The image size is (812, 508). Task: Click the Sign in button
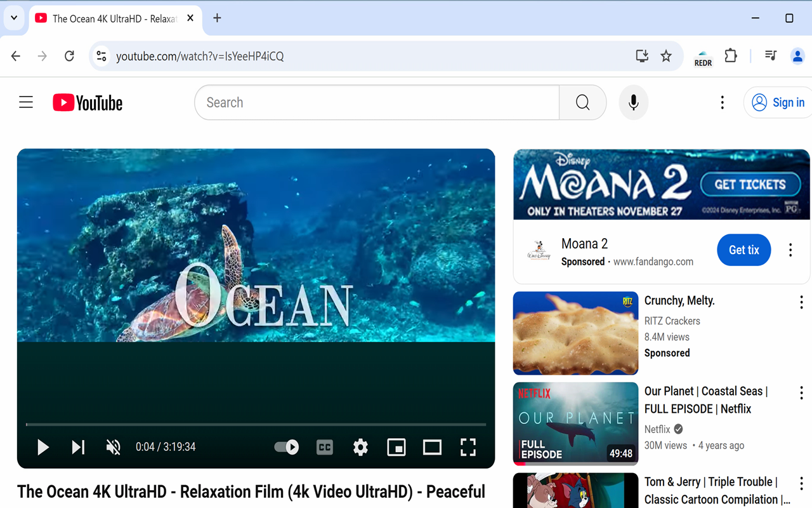(781, 102)
